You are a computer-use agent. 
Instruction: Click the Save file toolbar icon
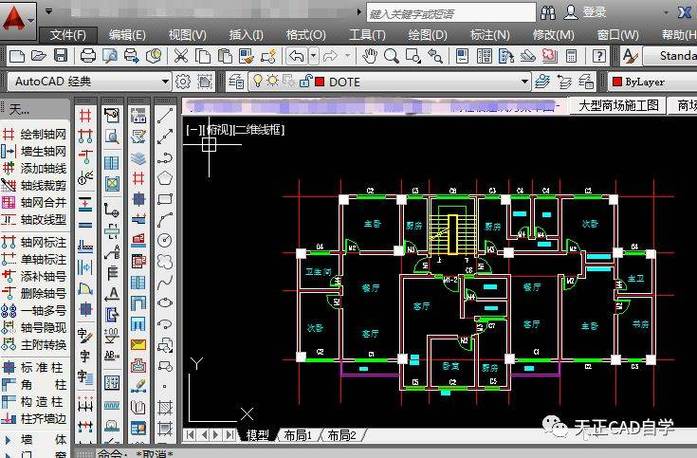[x=60, y=56]
